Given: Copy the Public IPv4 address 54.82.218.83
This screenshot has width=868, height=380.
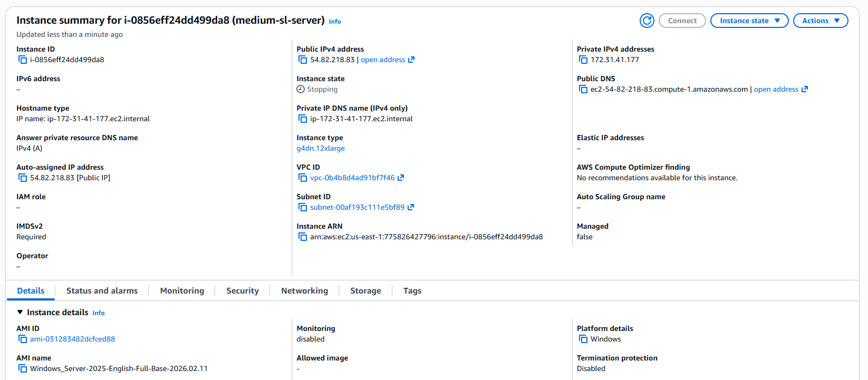Looking at the screenshot, I should (303, 60).
